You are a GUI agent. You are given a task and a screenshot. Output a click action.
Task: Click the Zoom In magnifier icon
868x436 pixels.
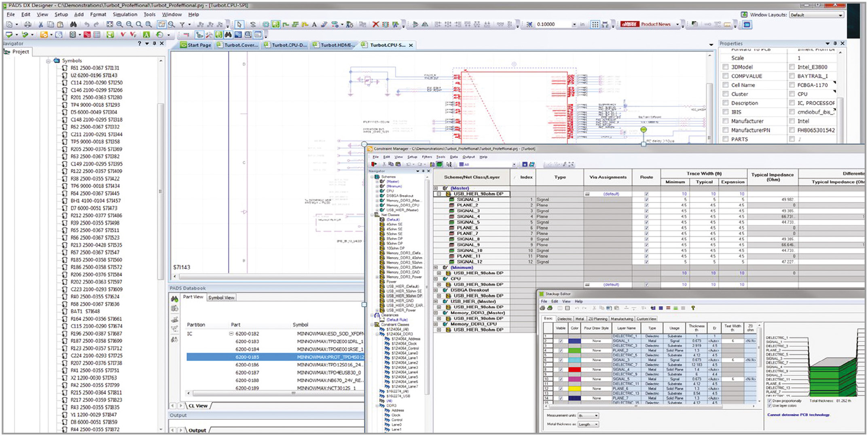(x=120, y=25)
